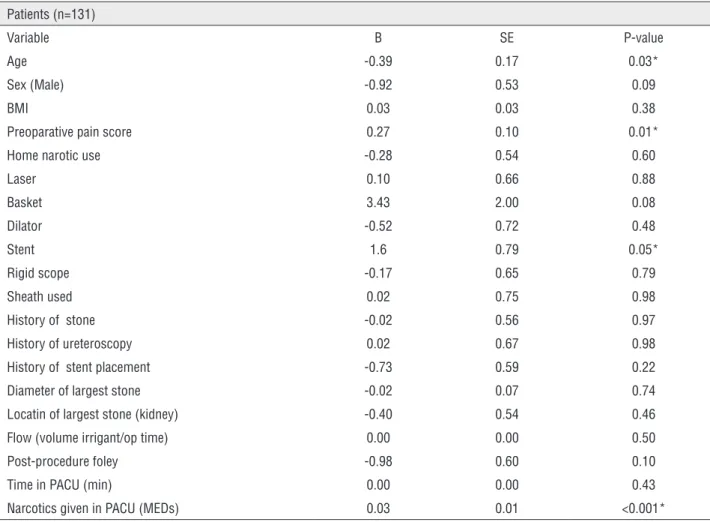Click Home narotic use B value -0.28
Screen dimensions: 710x522
point(378,155)
